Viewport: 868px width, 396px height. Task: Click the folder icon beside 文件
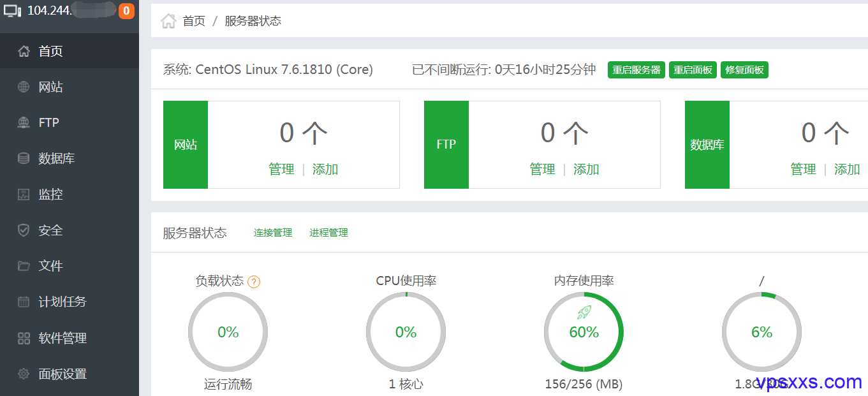(x=24, y=266)
